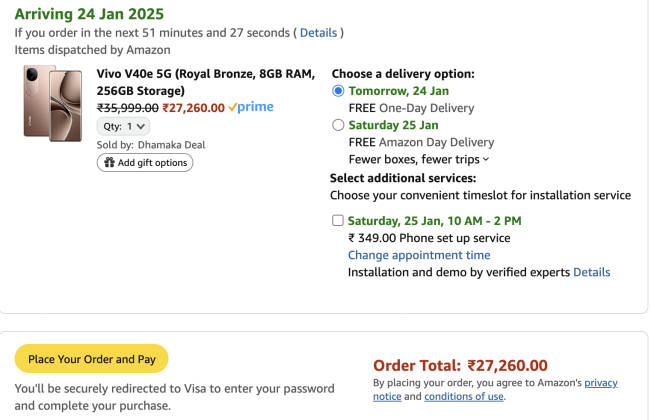Expand Fewer boxes, fewer trips chevron
651x420 pixels.
pos(486,159)
